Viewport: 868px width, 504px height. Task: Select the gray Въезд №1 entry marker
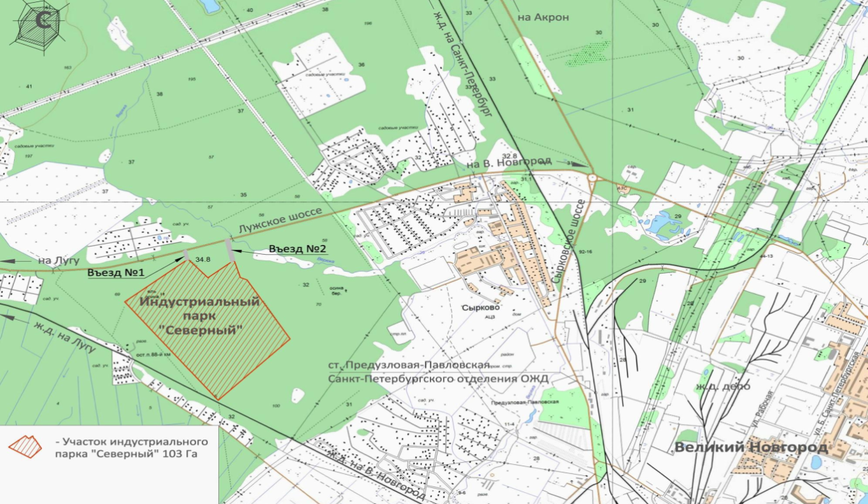click(x=185, y=255)
